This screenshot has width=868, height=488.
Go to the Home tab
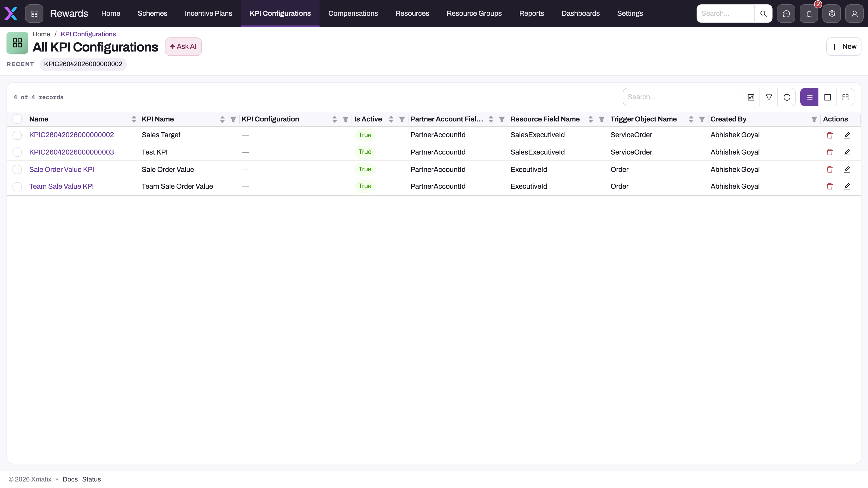[x=110, y=14]
